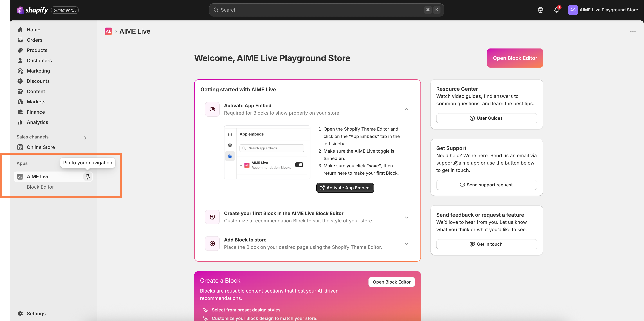644x321 pixels.
Task: Expand the Sales channels chevron
Action: (x=85, y=138)
